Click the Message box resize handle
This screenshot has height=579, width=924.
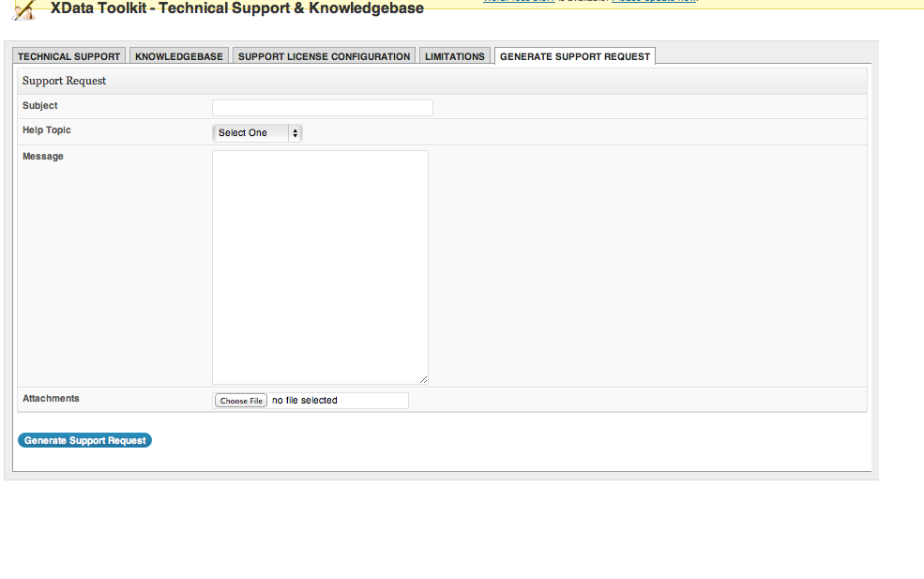(423, 380)
